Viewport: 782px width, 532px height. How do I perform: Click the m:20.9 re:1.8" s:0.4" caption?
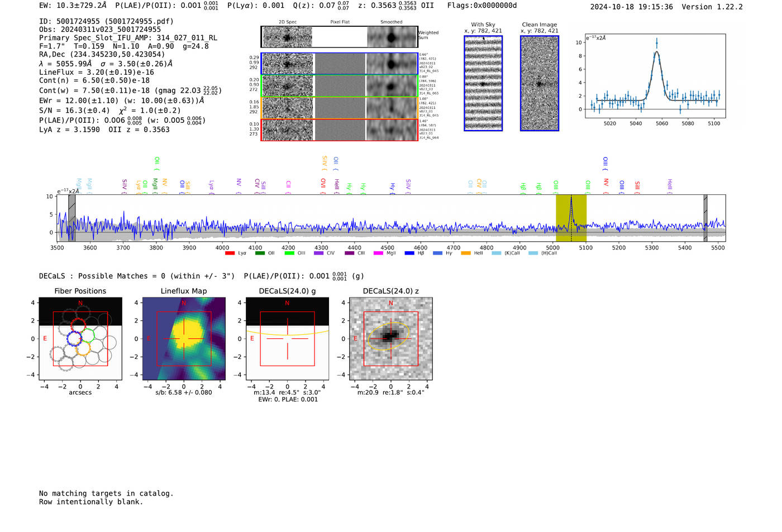coord(391,392)
